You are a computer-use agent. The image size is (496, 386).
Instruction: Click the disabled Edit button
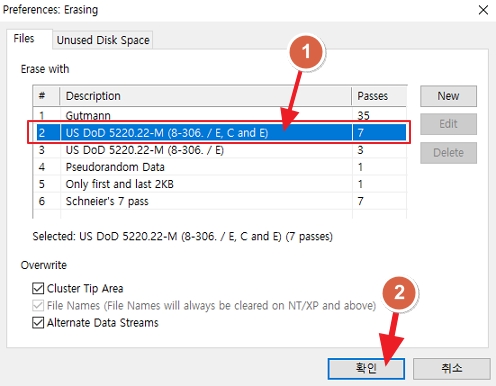click(448, 124)
